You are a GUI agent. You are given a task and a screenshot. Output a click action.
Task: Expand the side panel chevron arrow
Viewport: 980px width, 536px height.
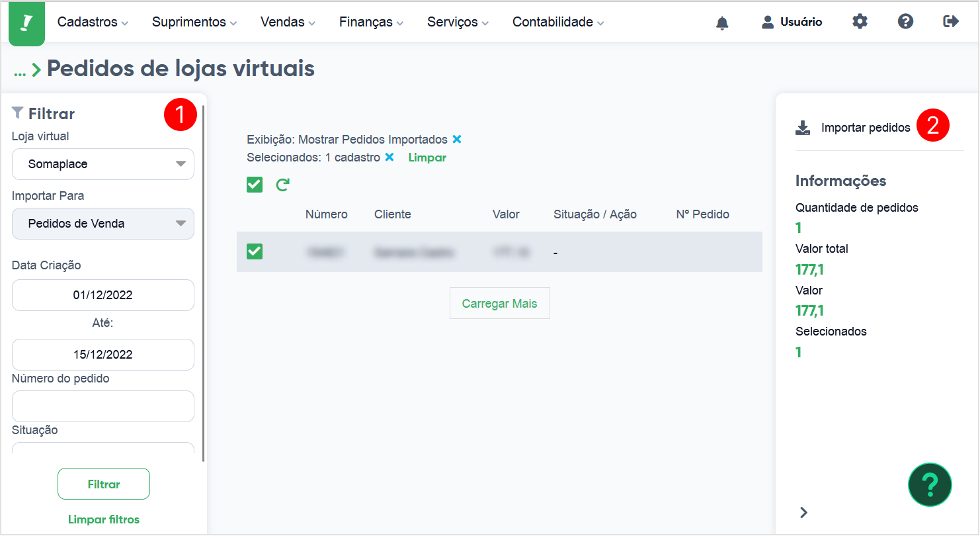[x=804, y=512]
